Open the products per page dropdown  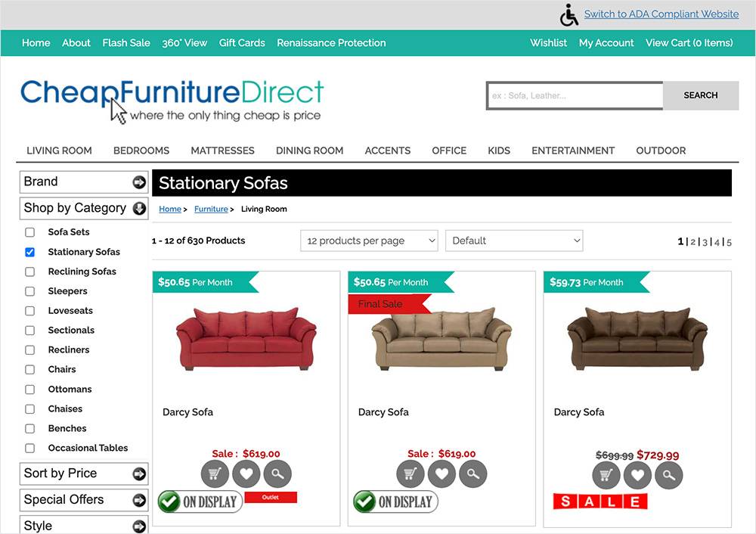click(370, 241)
